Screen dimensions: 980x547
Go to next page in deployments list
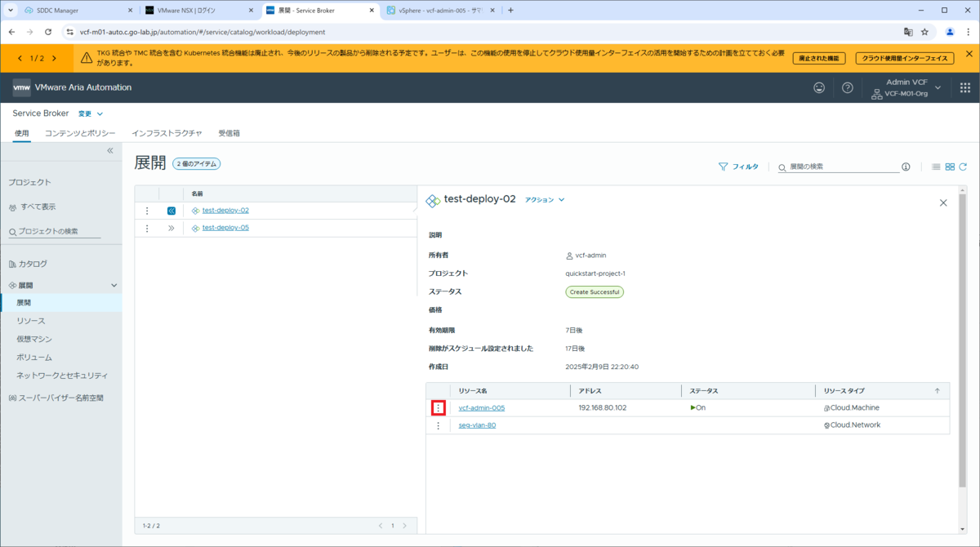click(404, 526)
